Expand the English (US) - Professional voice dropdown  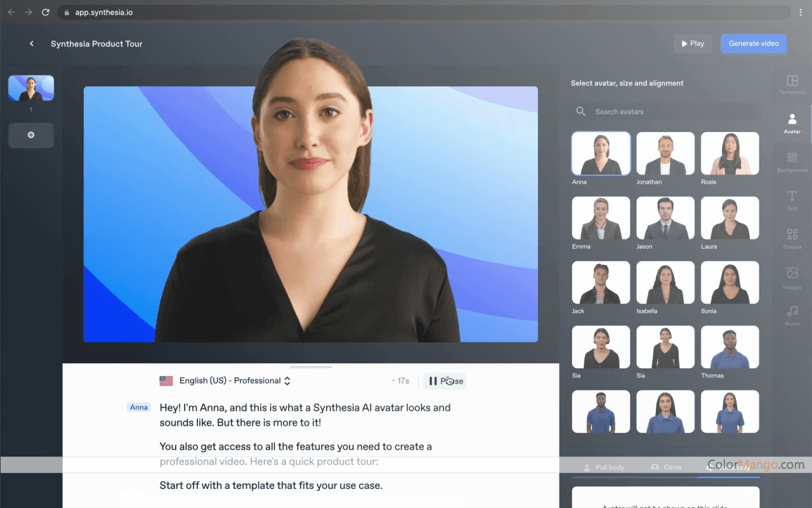[x=226, y=381]
